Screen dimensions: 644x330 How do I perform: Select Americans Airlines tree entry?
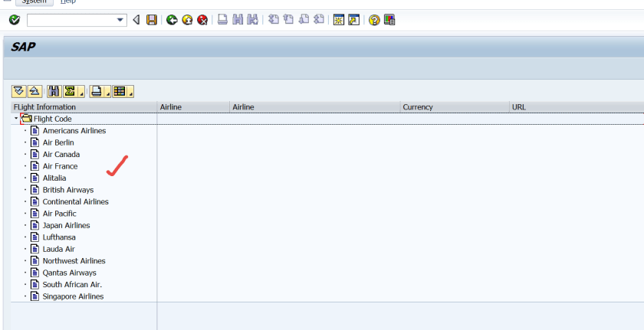tap(74, 131)
